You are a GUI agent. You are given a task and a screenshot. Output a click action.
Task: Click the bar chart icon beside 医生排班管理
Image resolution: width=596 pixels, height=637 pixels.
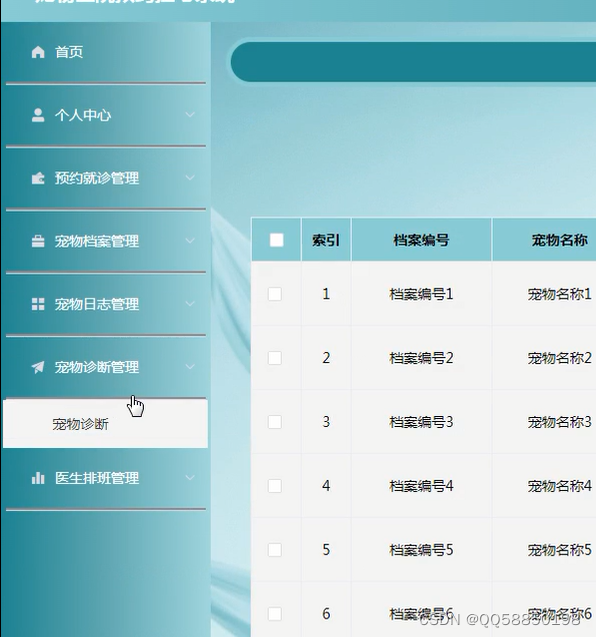pos(38,478)
